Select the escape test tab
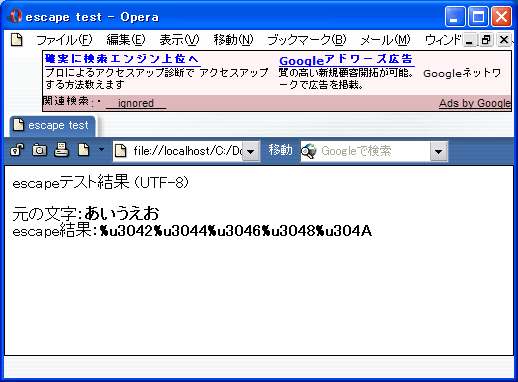Screen dimensions: 518x382 point(53,125)
